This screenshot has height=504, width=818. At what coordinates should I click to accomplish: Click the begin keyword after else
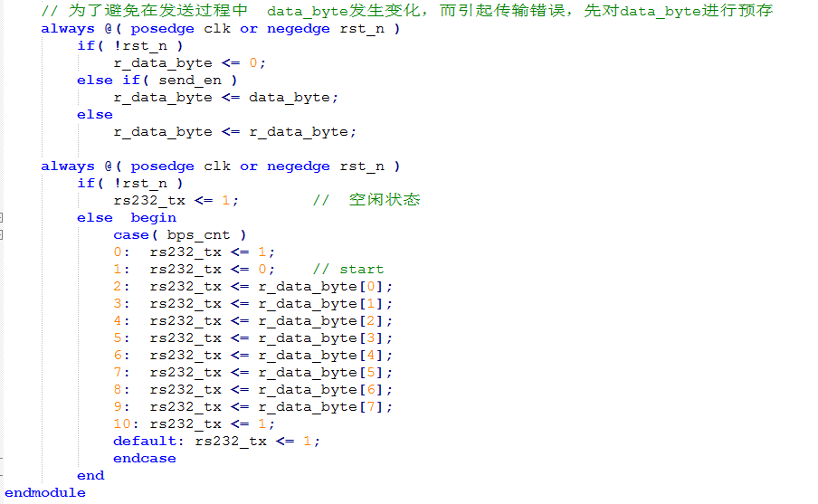click(154, 218)
